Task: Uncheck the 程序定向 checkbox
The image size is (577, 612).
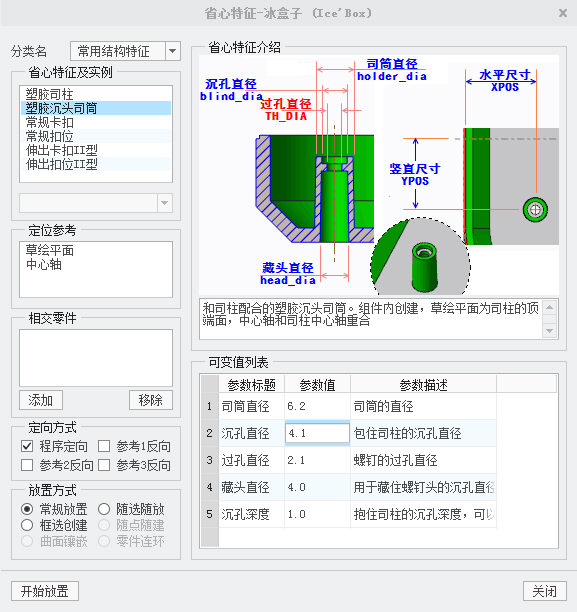Action: [27, 446]
